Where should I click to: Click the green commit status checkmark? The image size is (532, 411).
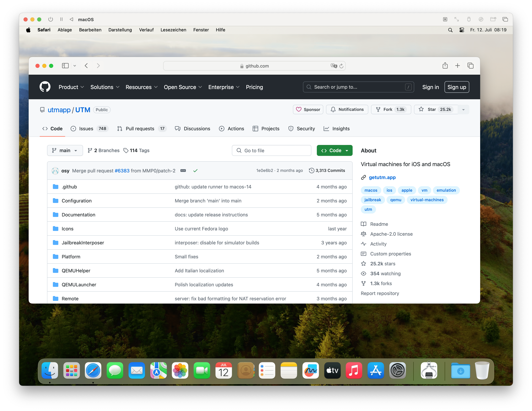[x=195, y=171]
